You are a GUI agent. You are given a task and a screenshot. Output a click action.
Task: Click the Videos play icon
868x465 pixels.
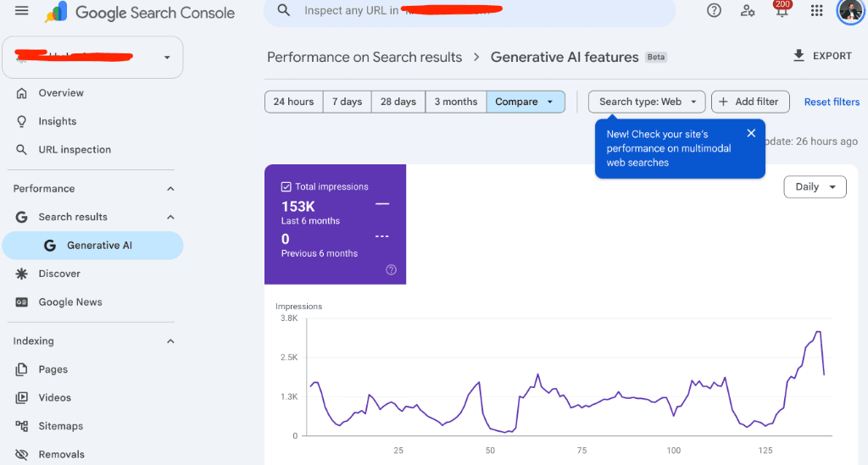pyautogui.click(x=21, y=397)
